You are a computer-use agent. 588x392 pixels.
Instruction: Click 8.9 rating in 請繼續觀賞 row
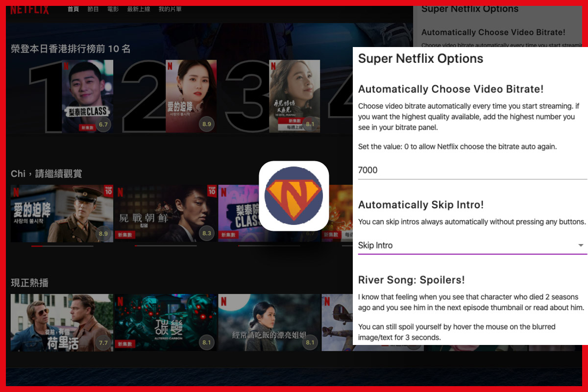coord(103,234)
